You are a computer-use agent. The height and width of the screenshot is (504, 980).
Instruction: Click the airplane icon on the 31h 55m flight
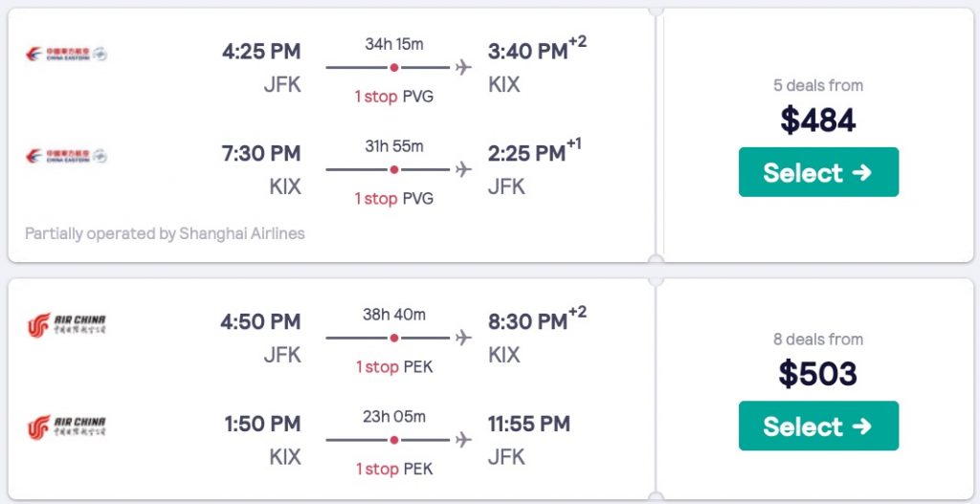pos(464,169)
